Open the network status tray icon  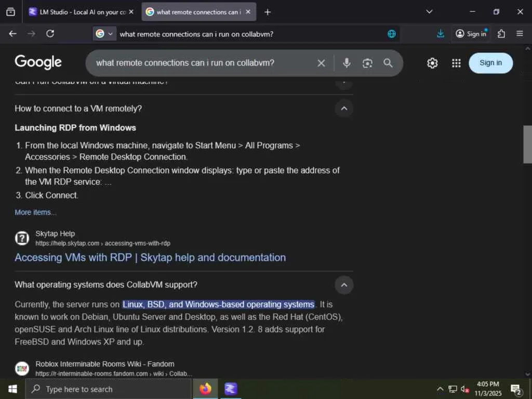pyautogui.click(x=453, y=389)
